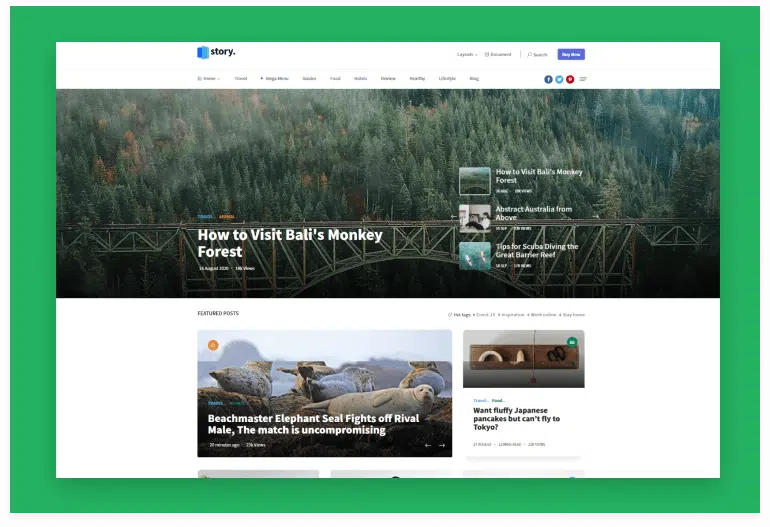Image resolution: width=770 pixels, height=527 pixels.
Task: Open the Food menu item
Action: pyautogui.click(x=335, y=79)
